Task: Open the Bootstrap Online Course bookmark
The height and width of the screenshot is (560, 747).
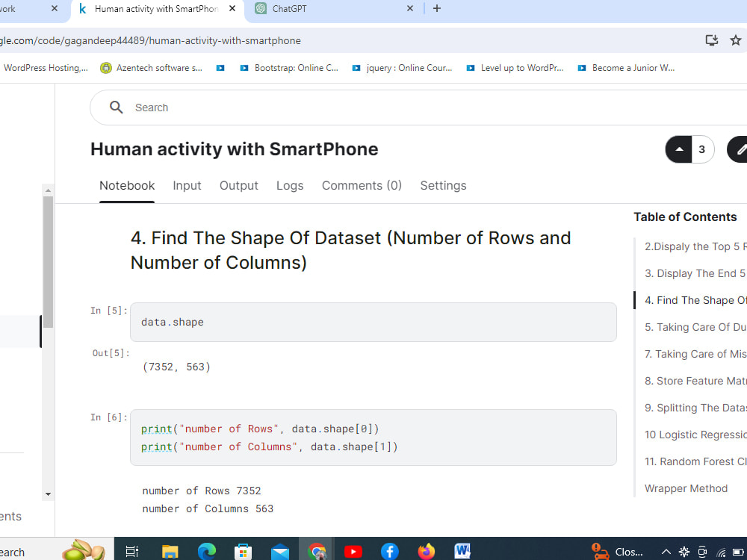Action: click(x=289, y=68)
